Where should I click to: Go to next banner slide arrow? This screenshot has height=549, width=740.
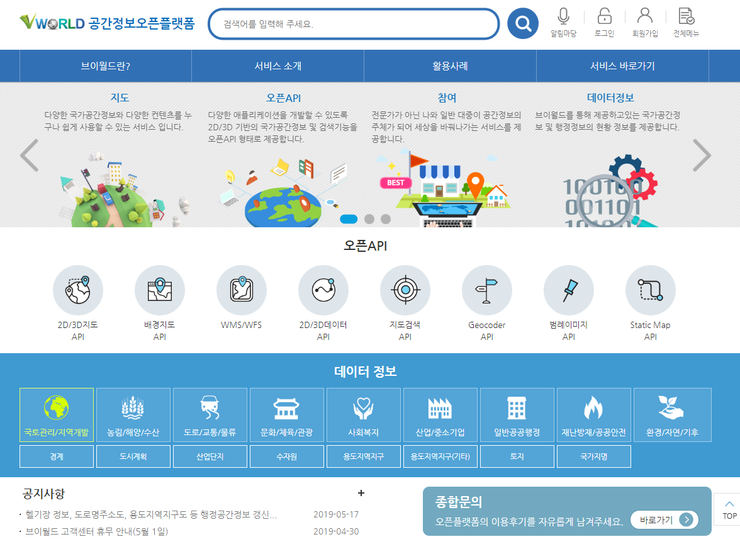tap(701, 155)
